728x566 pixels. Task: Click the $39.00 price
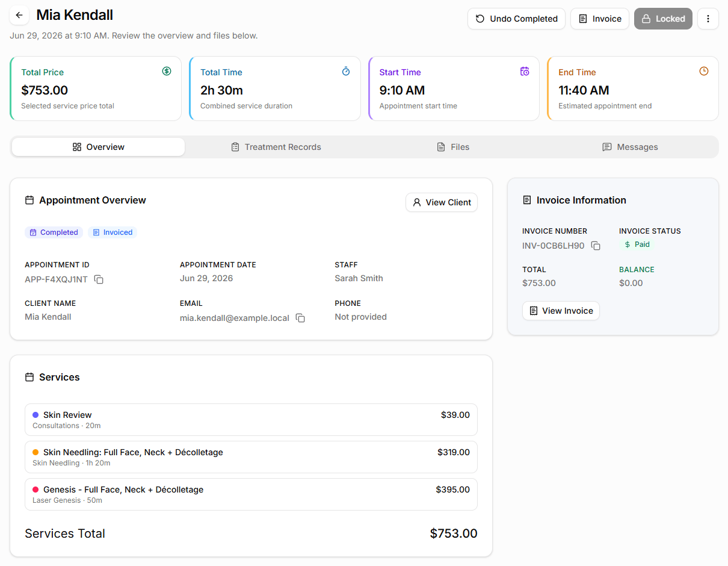point(455,415)
